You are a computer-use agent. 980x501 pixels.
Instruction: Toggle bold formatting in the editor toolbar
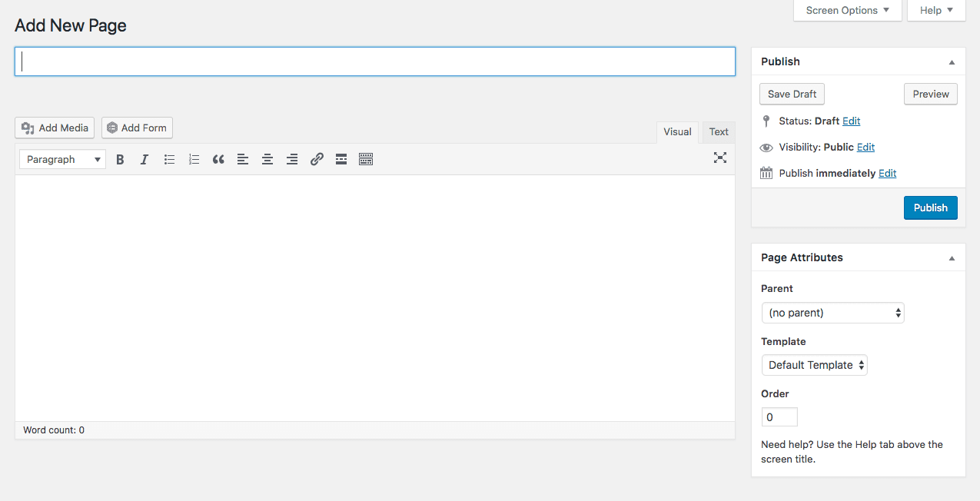click(x=120, y=159)
